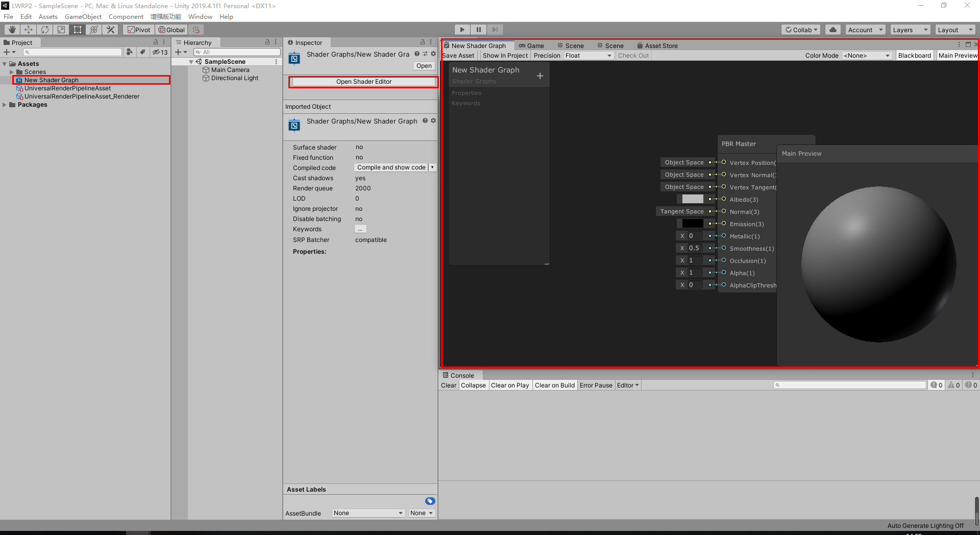The image size is (980, 535).
Task: Open the AssetBundle None dropdown
Action: click(367, 513)
